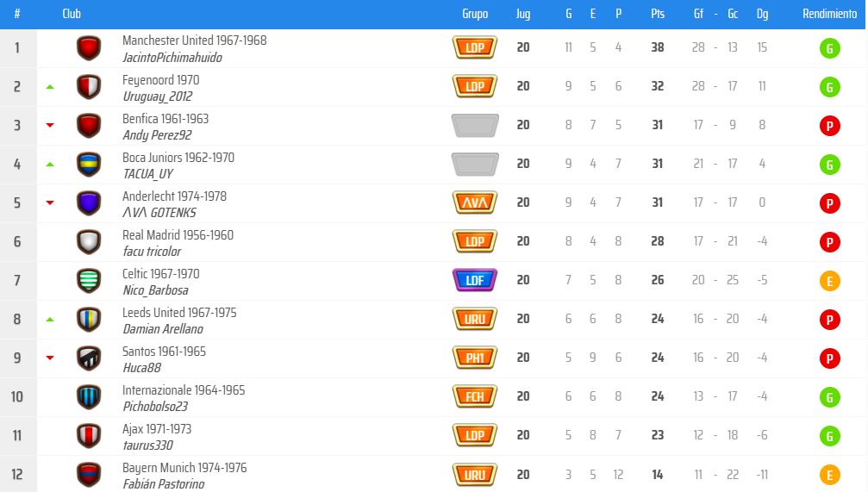868x492 pixels.
Task: Sort table by Rendimiento column header
Action: [829, 14]
